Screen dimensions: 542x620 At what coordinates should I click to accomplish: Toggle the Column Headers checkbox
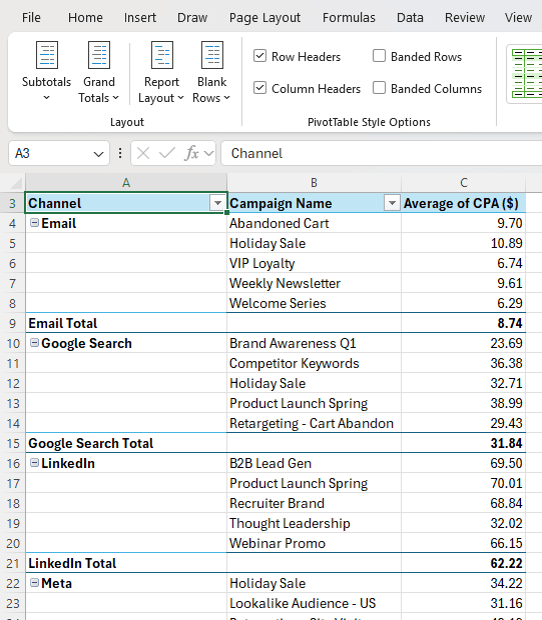click(x=260, y=88)
